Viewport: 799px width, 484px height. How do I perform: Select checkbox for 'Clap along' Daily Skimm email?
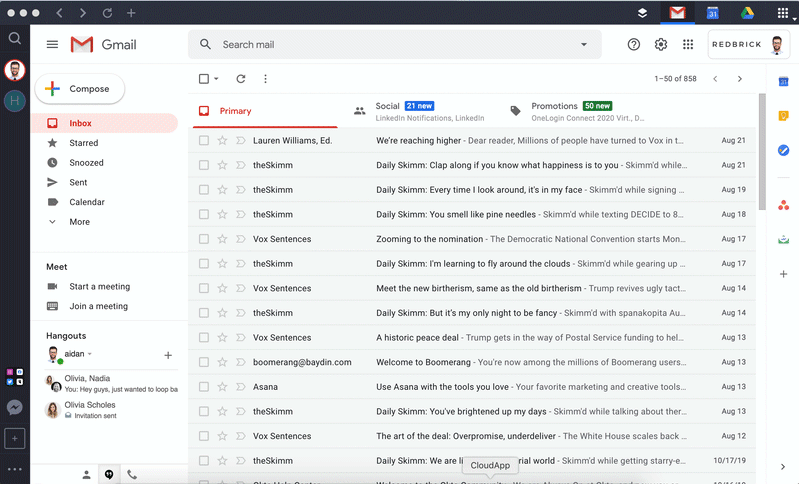pyautogui.click(x=204, y=165)
